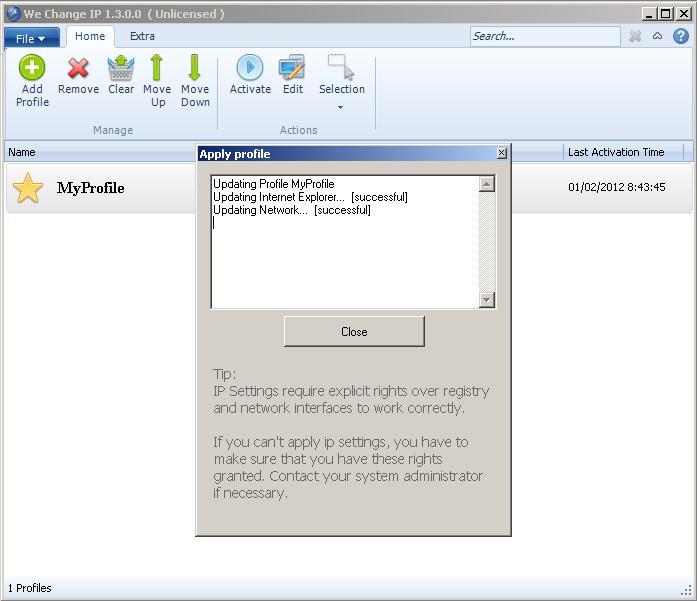
Task: Move the profile down with Move Down arrow
Action: pyautogui.click(x=195, y=80)
